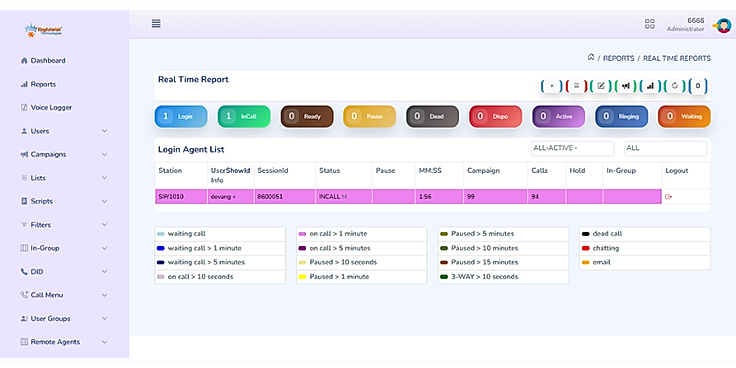Click the brown Ready count pill
Viewport: 736px width, 368px height.
307,116
